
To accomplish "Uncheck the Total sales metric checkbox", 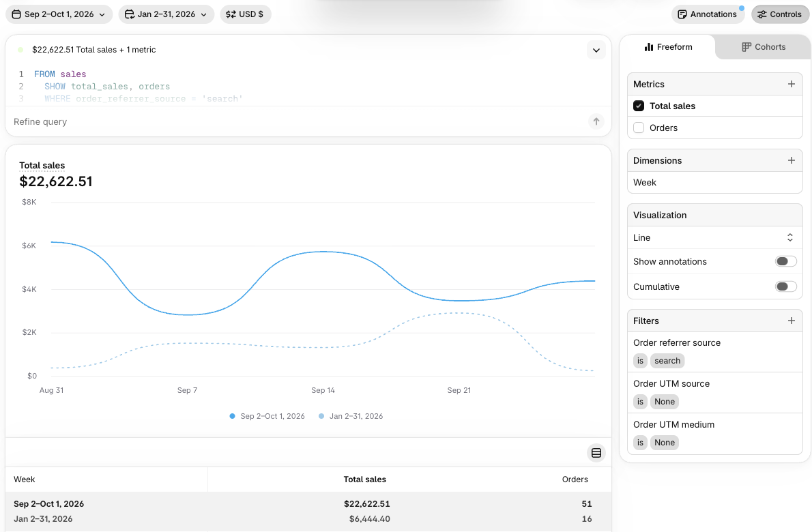I will pos(639,106).
